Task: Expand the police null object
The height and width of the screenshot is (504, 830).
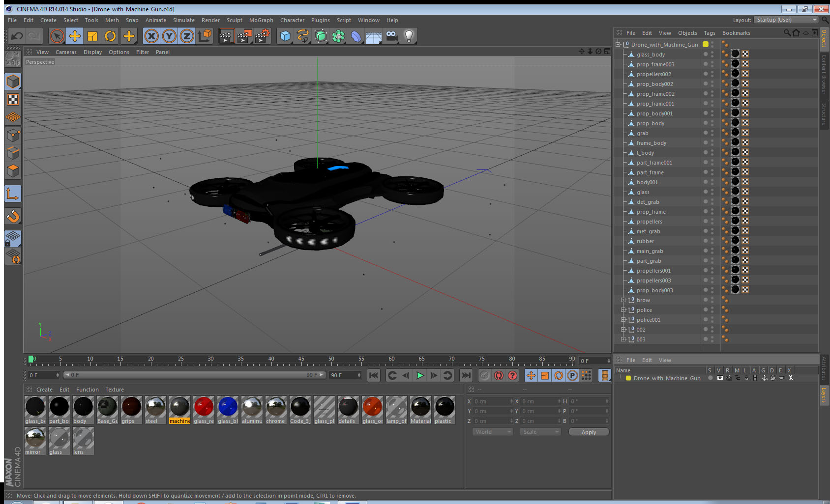Action: click(623, 310)
